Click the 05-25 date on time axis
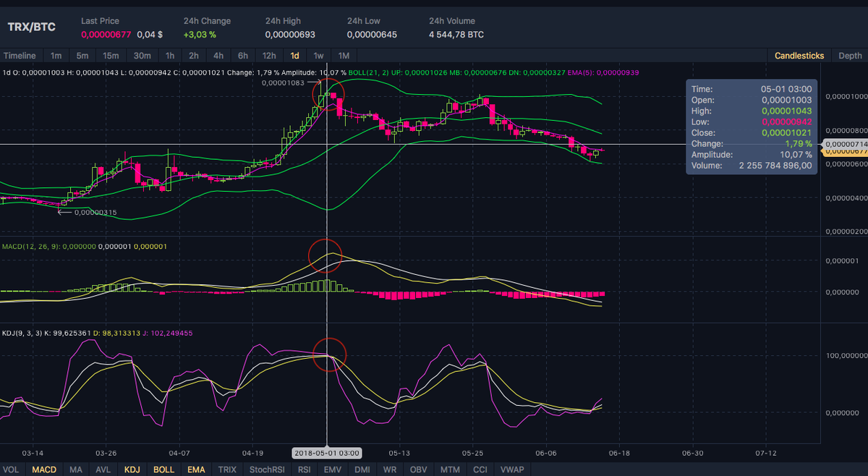Image resolution: width=868 pixels, height=476 pixels. [x=472, y=453]
